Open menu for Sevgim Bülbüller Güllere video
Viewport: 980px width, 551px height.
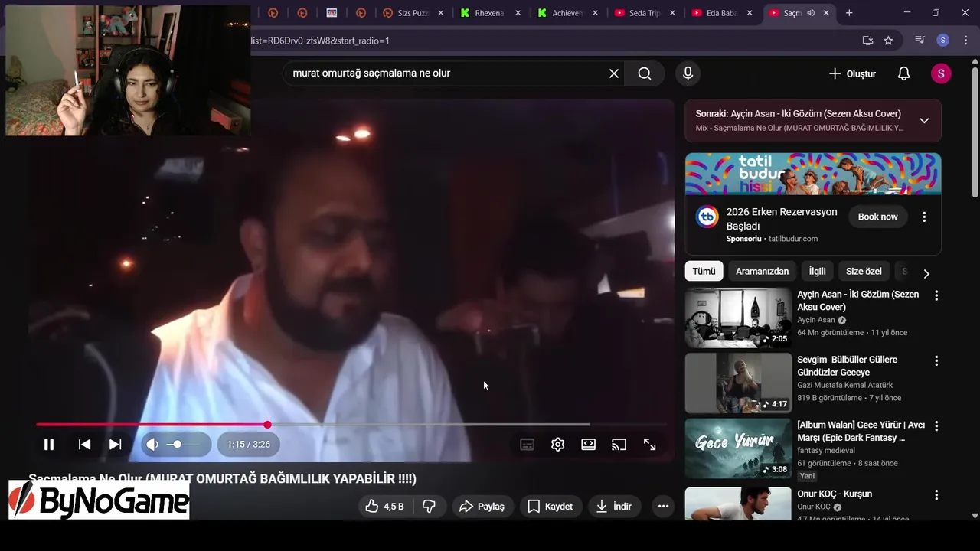pos(936,360)
